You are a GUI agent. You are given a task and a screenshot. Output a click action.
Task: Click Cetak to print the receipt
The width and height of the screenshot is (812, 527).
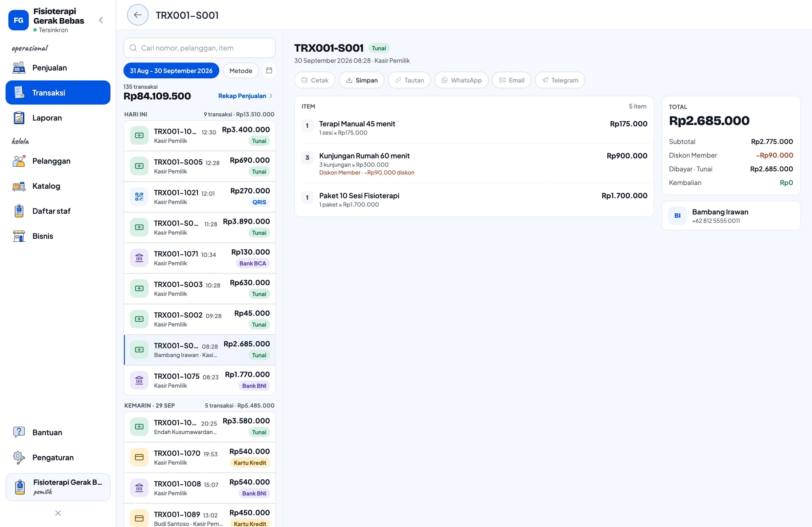[x=315, y=80]
